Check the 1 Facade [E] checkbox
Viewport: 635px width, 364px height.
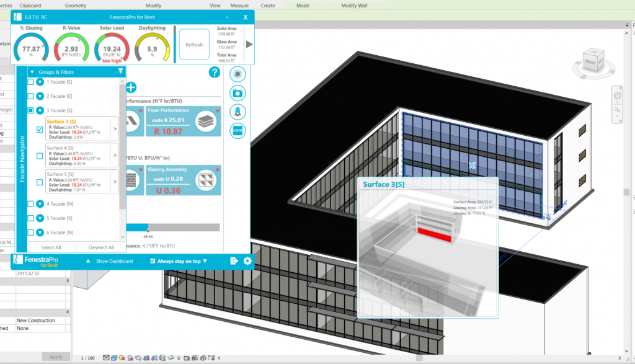tap(30, 82)
